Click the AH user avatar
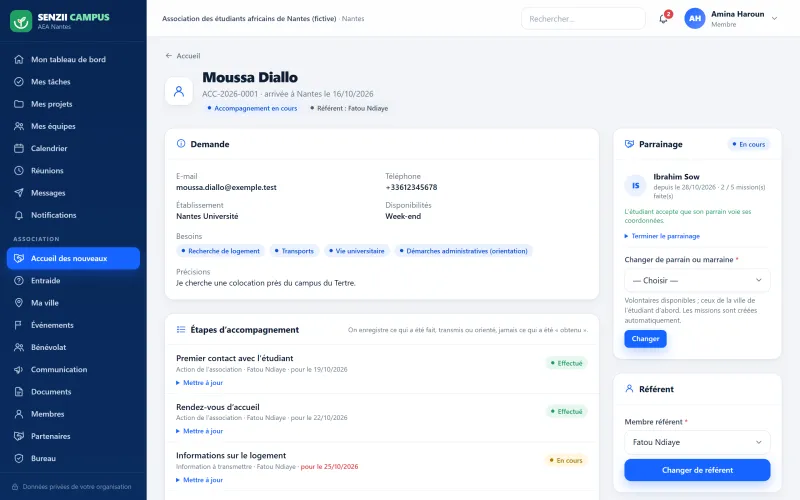The height and width of the screenshot is (500, 800). tap(694, 18)
